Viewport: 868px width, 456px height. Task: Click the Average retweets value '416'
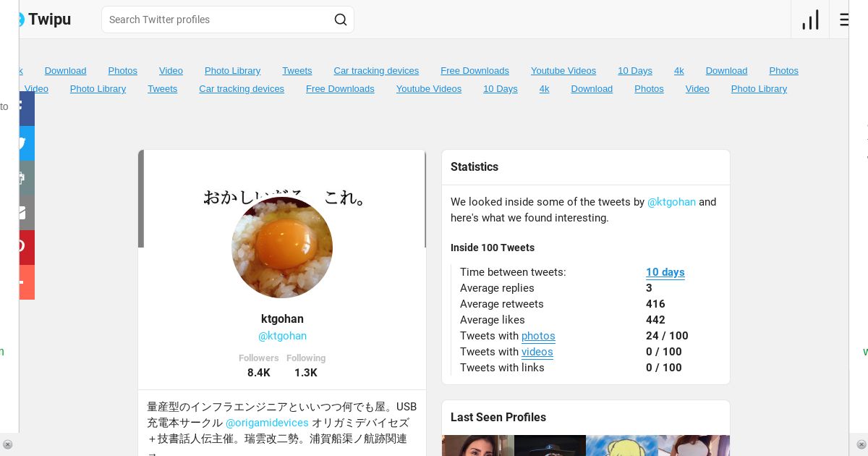pyautogui.click(x=655, y=304)
